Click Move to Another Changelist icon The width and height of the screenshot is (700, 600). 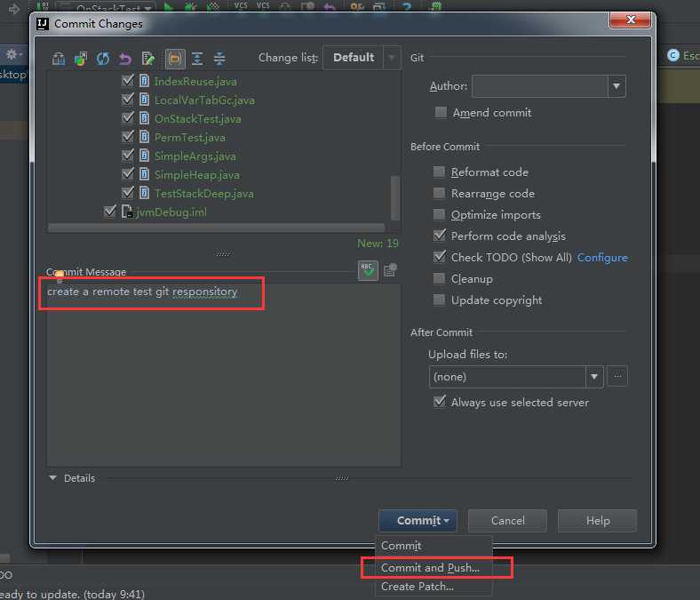click(x=81, y=58)
